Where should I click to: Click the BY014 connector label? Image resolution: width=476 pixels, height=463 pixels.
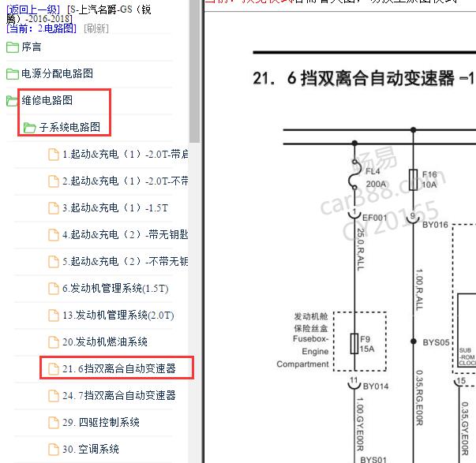[x=376, y=386]
